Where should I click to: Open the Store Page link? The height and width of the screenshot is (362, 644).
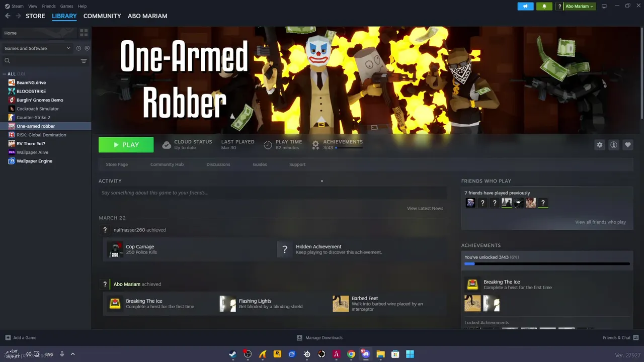click(117, 164)
